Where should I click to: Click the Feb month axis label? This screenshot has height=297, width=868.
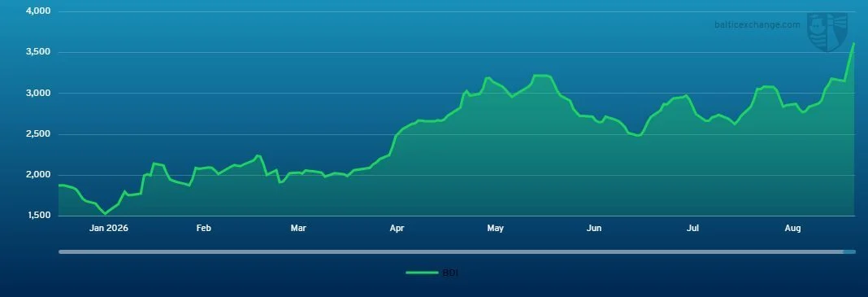[204, 229]
